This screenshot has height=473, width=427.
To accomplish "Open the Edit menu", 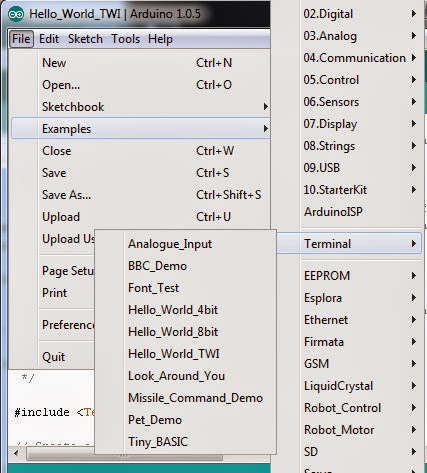I will pyautogui.click(x=49, y=39).
